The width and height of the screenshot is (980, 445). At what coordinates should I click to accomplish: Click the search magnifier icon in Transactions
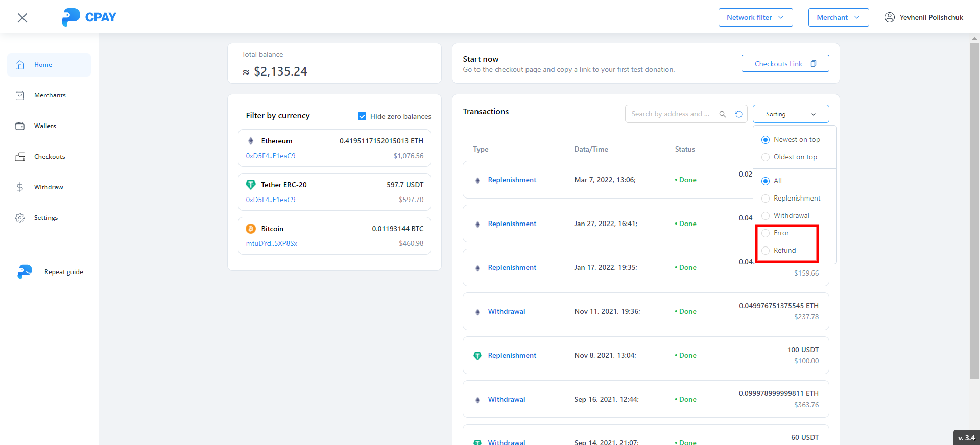tap(722, 114)
